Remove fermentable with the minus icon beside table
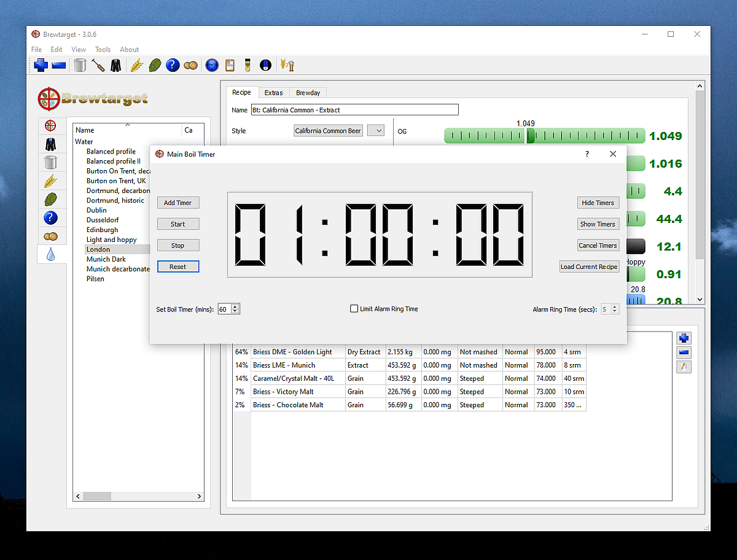 (x=684, y=353)
